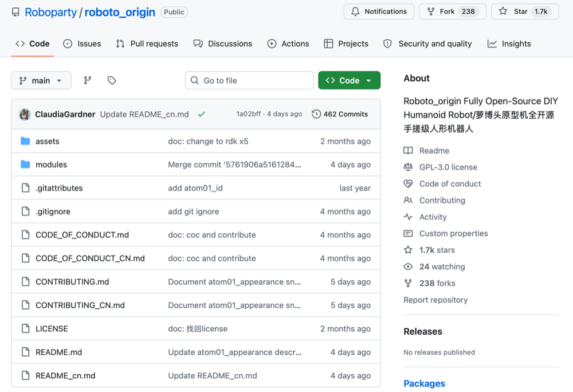Open the LICENSE file name
Viewport: 573px width, 392px height.
click(52, 328)
